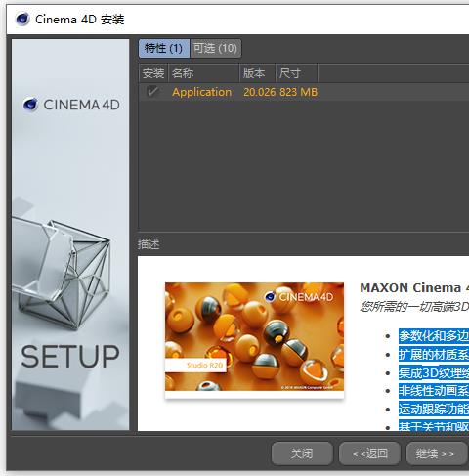Click the italic tagline 您所需的一切高端3D
The image size is (469, 476).
click(414, 306)
